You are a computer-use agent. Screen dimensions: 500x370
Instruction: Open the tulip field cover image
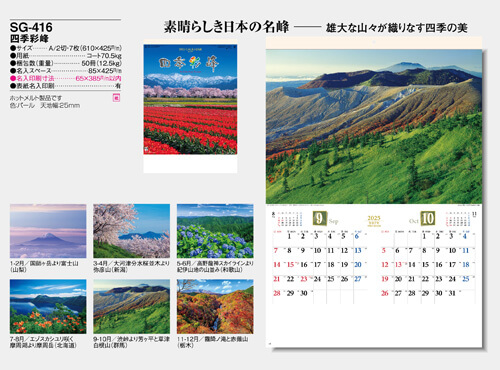pos(190,99)
